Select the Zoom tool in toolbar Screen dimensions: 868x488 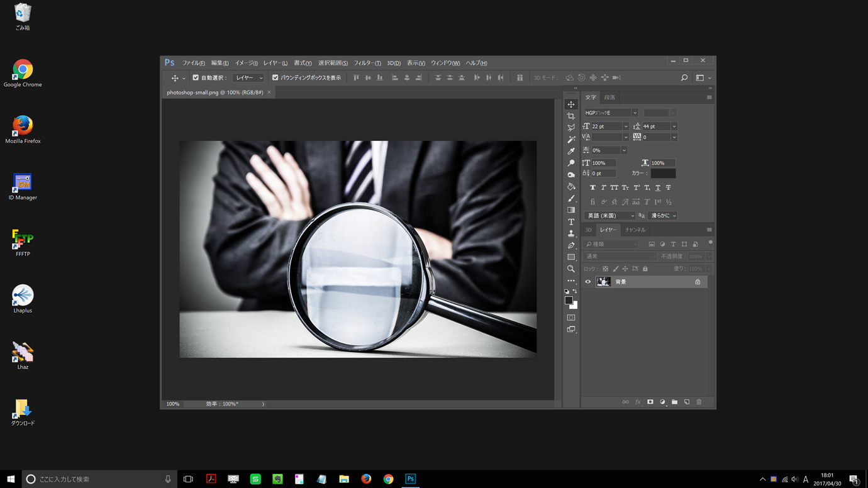tap(571, 269)
